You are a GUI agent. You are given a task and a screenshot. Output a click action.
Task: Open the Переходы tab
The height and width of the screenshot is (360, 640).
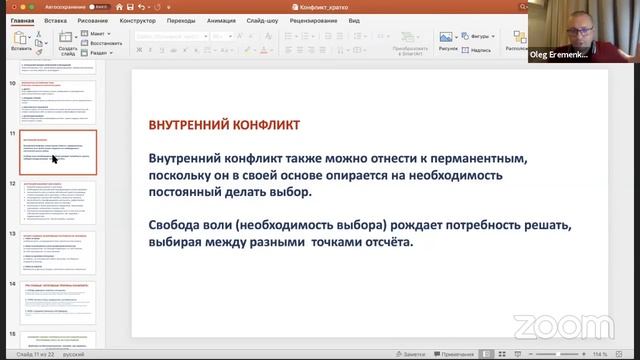[x=181, y=20]
